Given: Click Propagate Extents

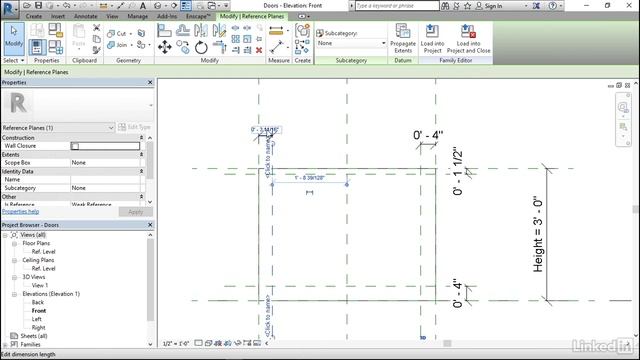Looking at the screenshot, I should click(x=403, y=39).
